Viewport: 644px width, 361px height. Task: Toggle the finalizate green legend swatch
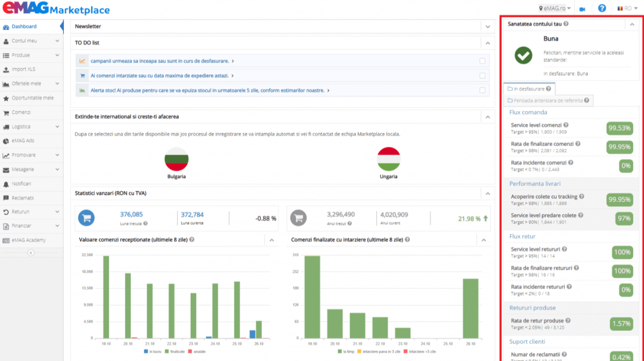167,351
